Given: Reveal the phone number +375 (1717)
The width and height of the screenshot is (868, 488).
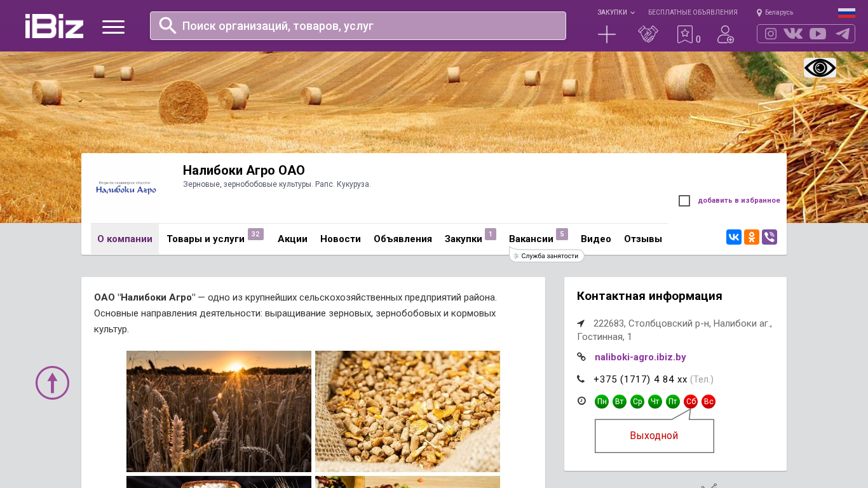Looking at the screenshot, I should pos(641,379).
